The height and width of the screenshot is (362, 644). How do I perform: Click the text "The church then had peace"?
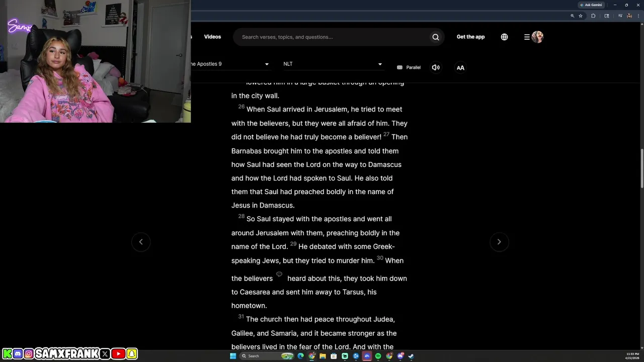click(x=290, y=319)
